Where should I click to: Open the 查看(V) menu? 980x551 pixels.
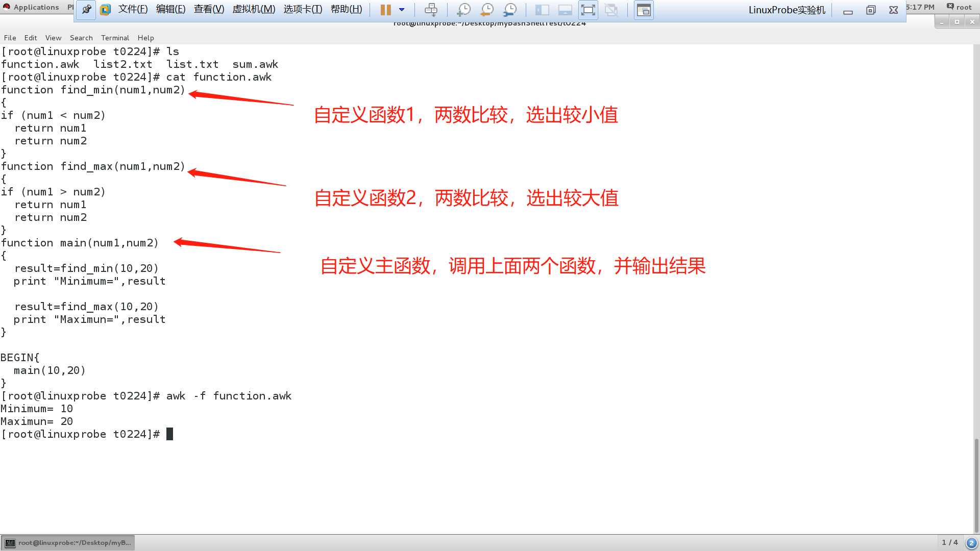209,9
